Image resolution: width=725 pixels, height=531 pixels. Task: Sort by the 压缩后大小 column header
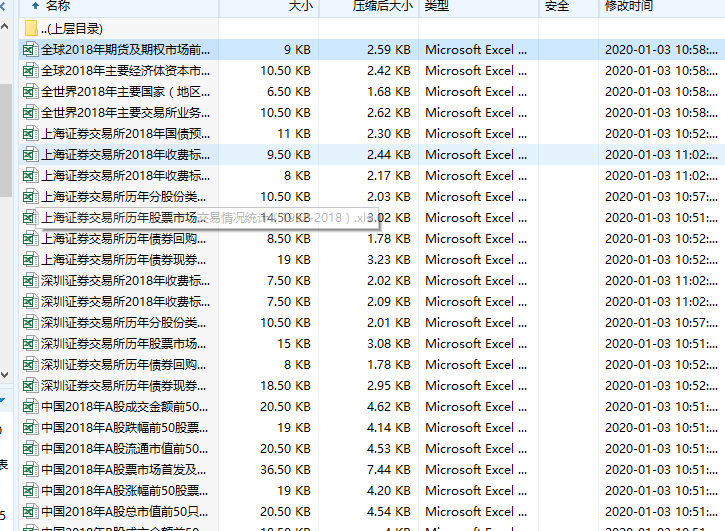[x=369, y=6]
